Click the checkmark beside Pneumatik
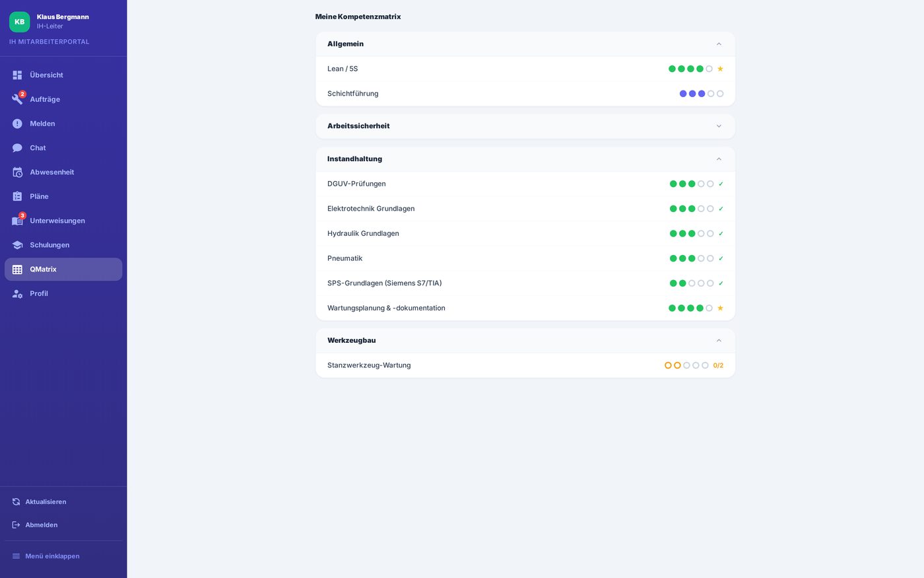924x578 pixels. pos(721,258)
